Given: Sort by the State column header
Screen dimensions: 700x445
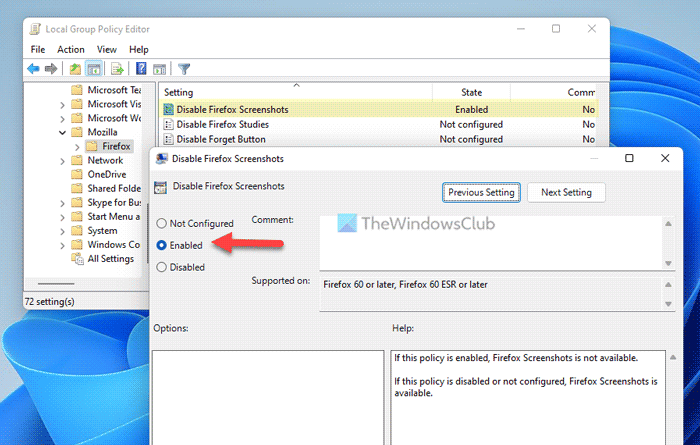Looking at the screenshot, I should click(471, 92).
